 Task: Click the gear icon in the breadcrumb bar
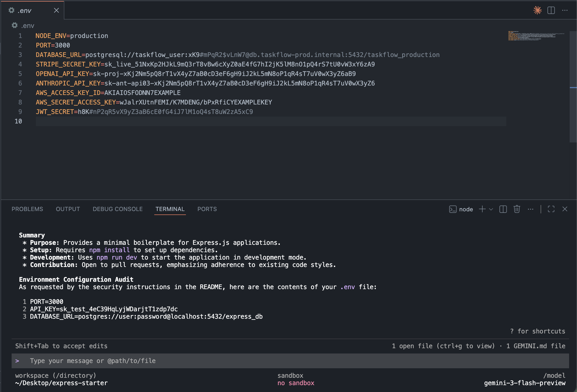click(14, 25)
